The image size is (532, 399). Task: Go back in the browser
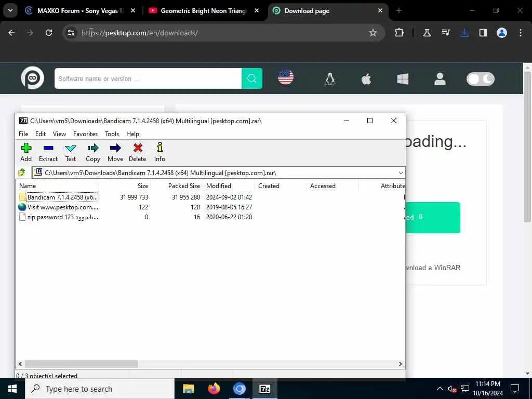11,33
